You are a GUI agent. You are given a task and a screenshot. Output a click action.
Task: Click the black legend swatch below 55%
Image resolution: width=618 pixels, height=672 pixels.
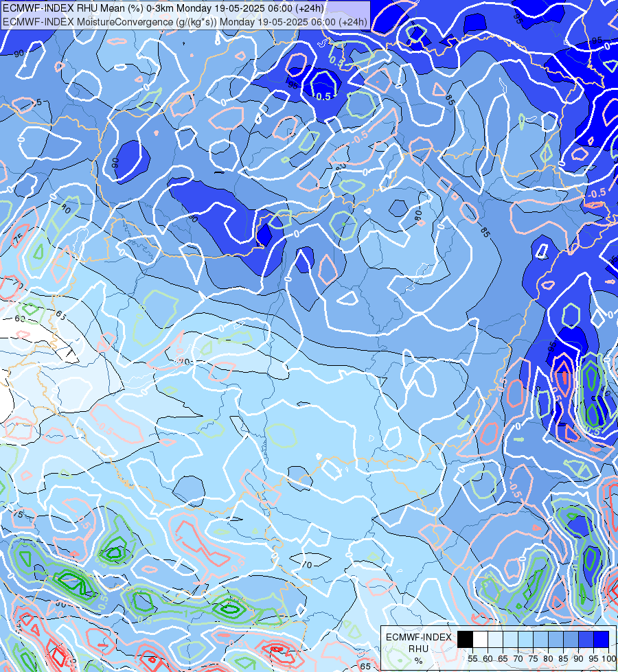pos(466,639)
